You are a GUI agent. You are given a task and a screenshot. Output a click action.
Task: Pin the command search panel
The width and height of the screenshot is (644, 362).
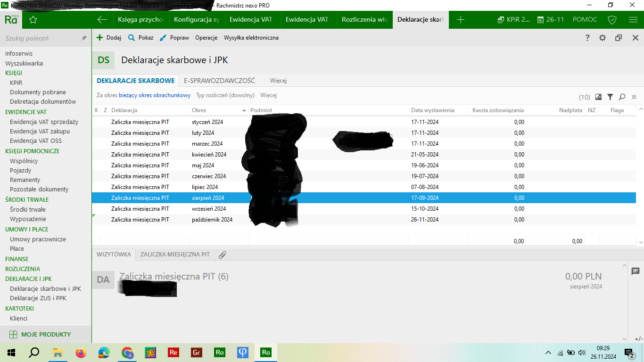84,38
